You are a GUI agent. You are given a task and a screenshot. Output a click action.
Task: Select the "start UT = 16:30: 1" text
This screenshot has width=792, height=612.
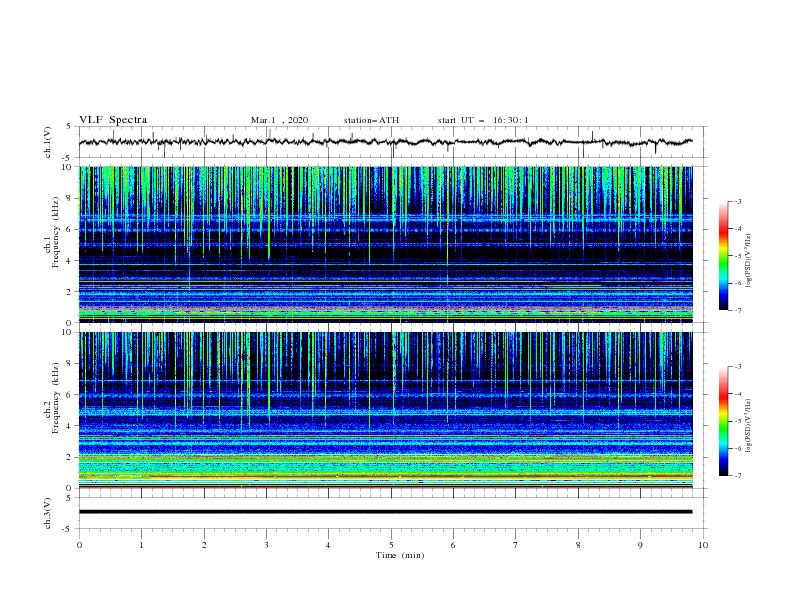[x=483, y=120]
